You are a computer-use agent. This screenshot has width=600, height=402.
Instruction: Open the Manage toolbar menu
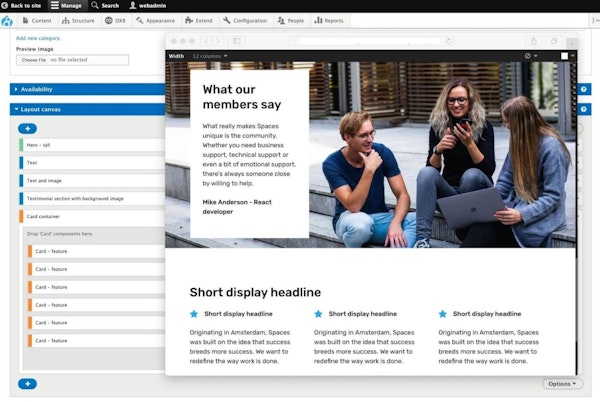point(67,6)
